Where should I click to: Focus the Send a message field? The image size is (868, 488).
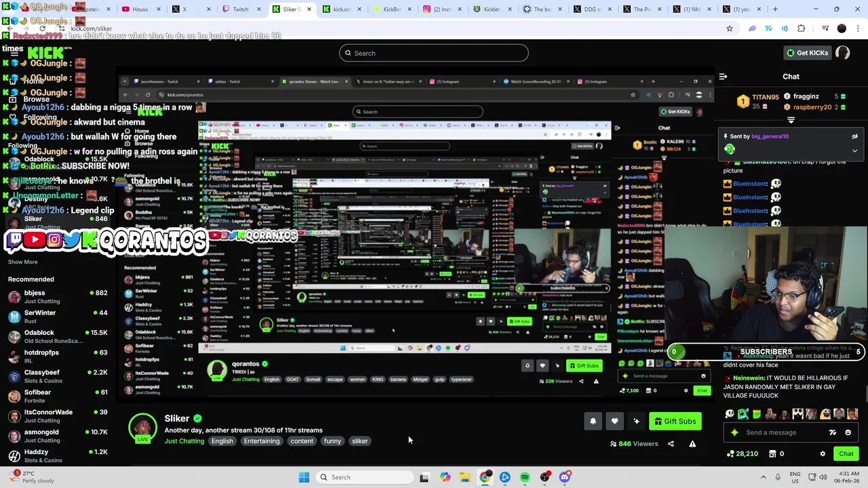tap(780, 432)
